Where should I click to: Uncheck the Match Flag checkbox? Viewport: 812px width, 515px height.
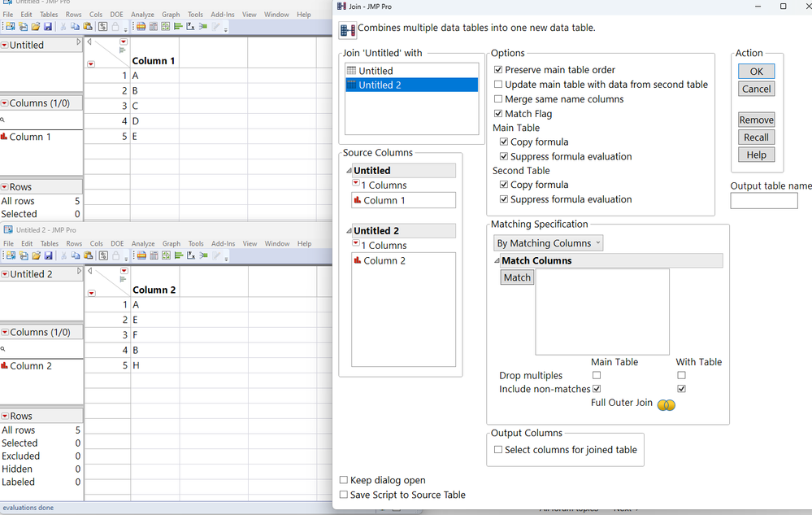(x=498, y=113)
